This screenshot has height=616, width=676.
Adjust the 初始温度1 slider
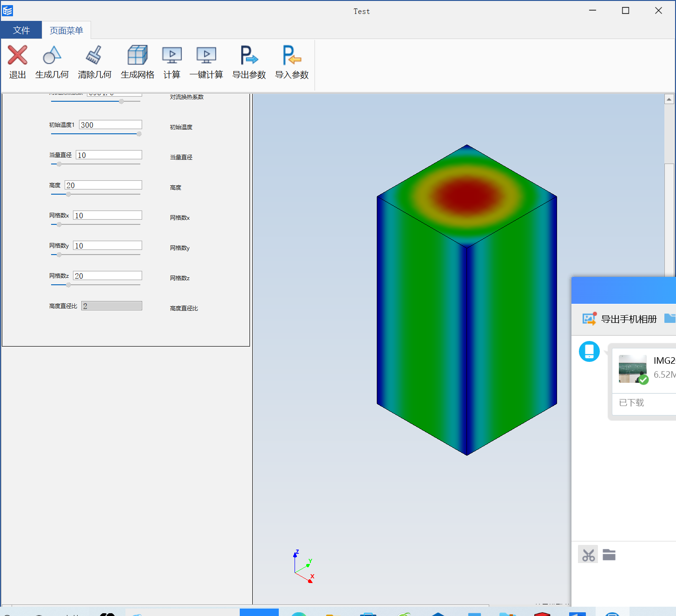pos(96,134)
